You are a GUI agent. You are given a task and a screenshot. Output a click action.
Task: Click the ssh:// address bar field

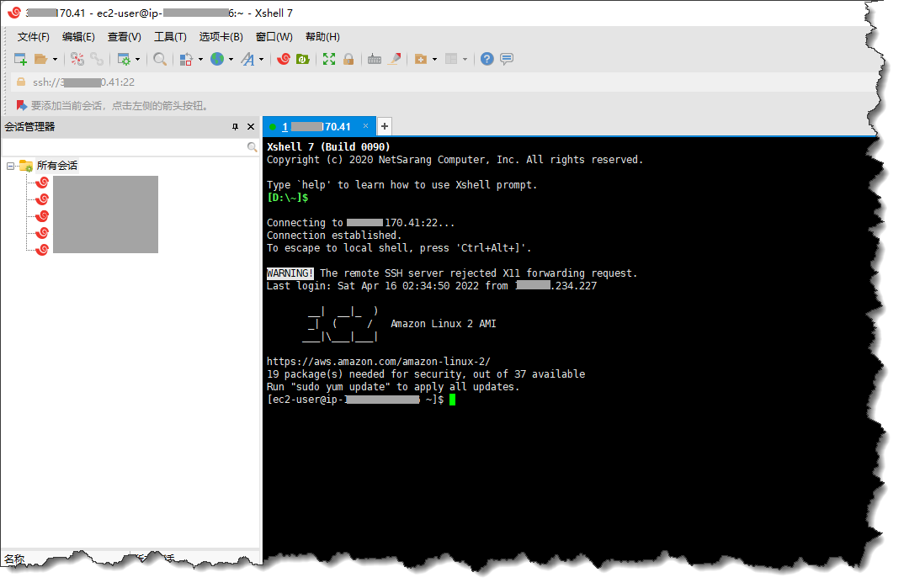444,82
